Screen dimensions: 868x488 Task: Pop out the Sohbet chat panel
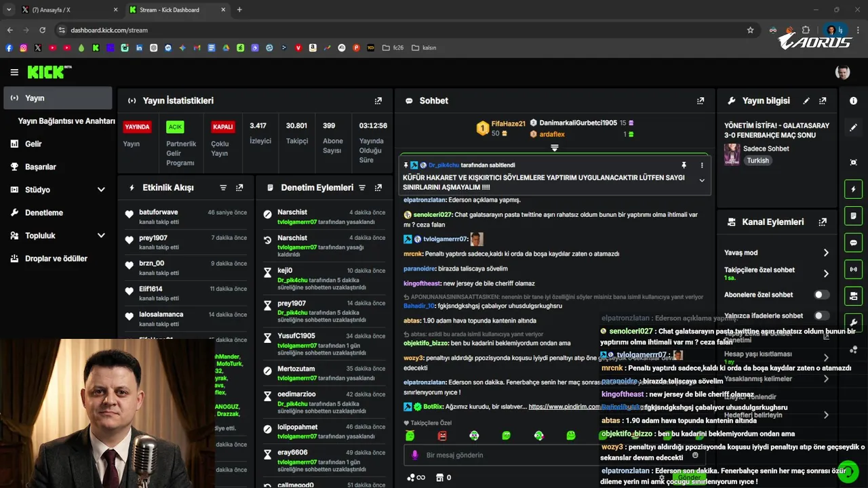coord(701,100)
